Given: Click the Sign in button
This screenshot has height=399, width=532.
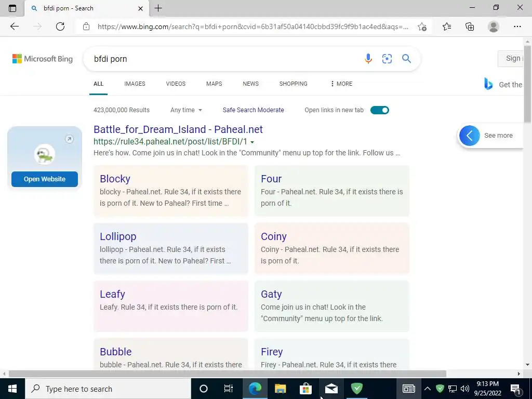Looking at the screenshot, I should 512,58.
